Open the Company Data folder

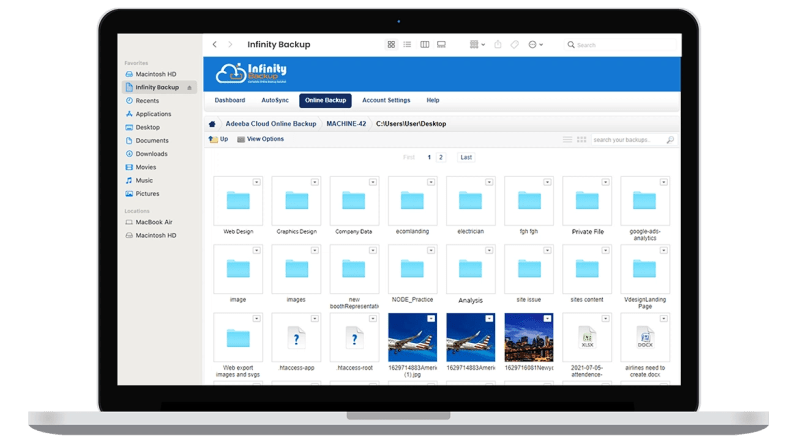pyautogui.click(x=354, y=201)
